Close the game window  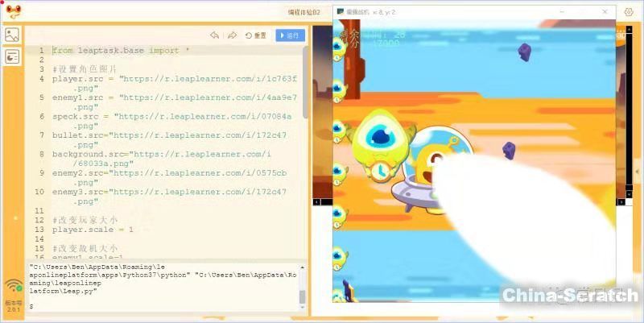tap(603, 12)
